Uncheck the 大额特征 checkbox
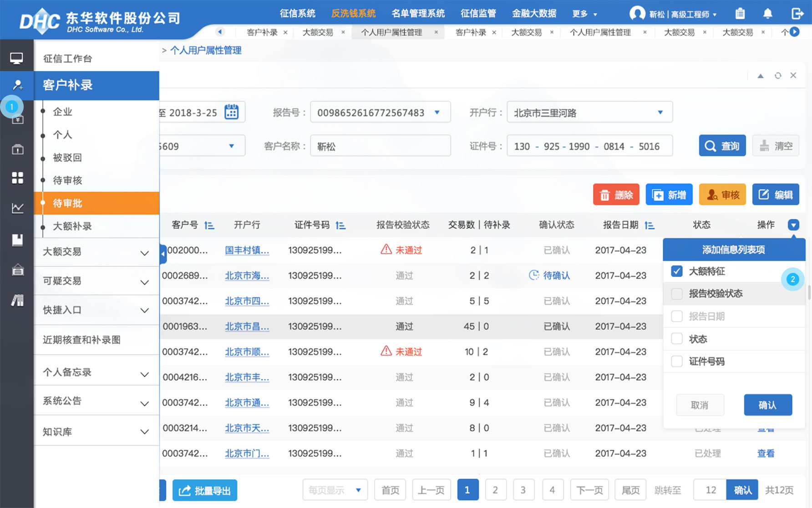The width and height of the screenshot is (812, 508). click(x=677, y=271)
